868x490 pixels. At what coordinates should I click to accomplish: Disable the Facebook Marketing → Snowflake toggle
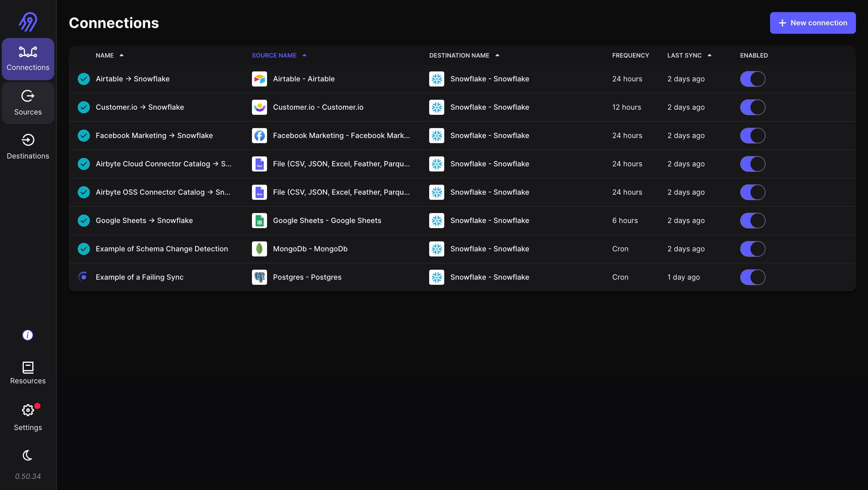(x=753, y=136)
